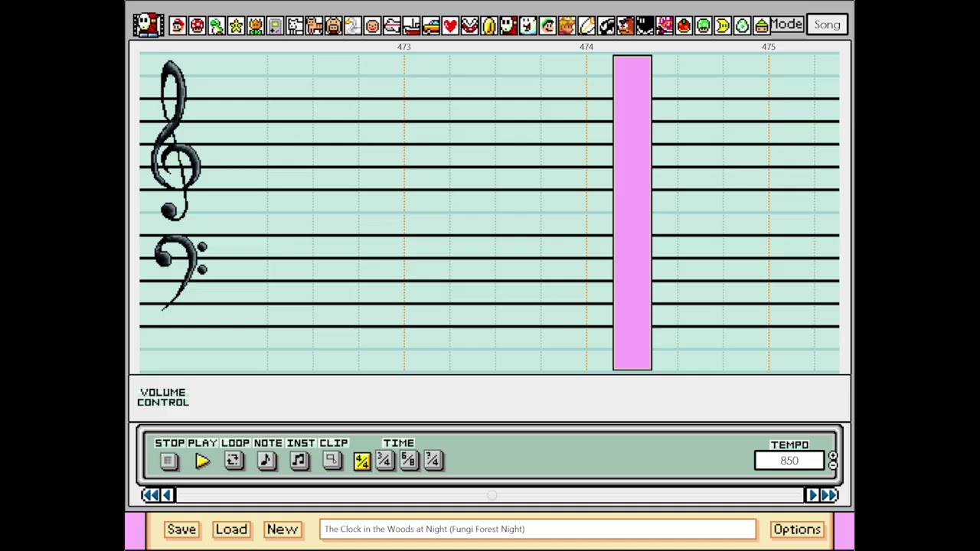Select the Feather instrument icon
The width and height of the screenshot is (980, 551).
(586, 25)
